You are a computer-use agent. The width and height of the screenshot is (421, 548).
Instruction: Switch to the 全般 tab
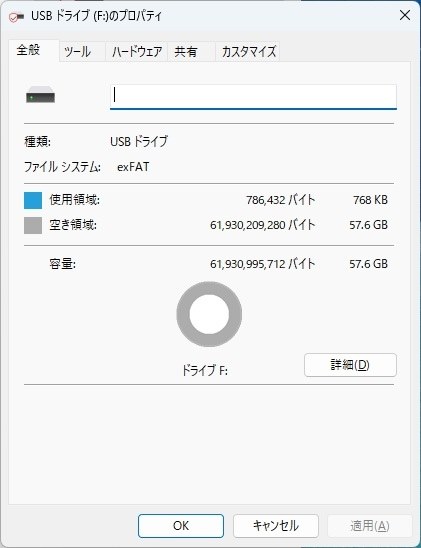pyautogui.click(x=29, y=50)
